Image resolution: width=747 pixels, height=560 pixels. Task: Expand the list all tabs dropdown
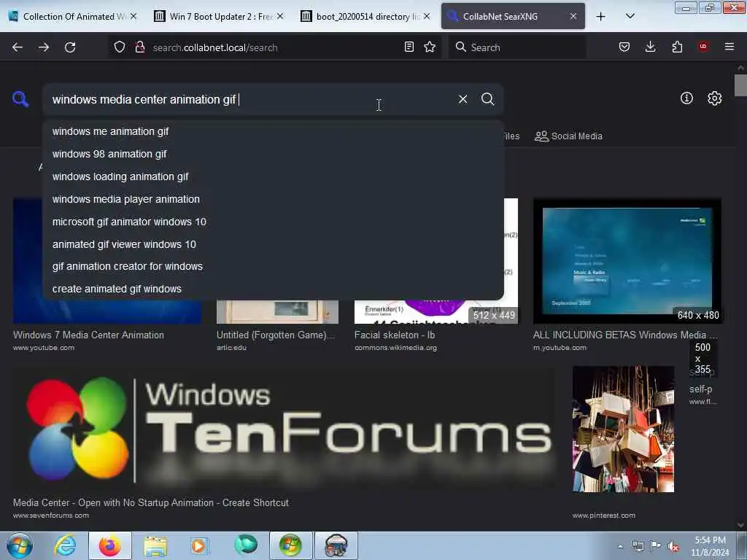click(x=630, y=17)
